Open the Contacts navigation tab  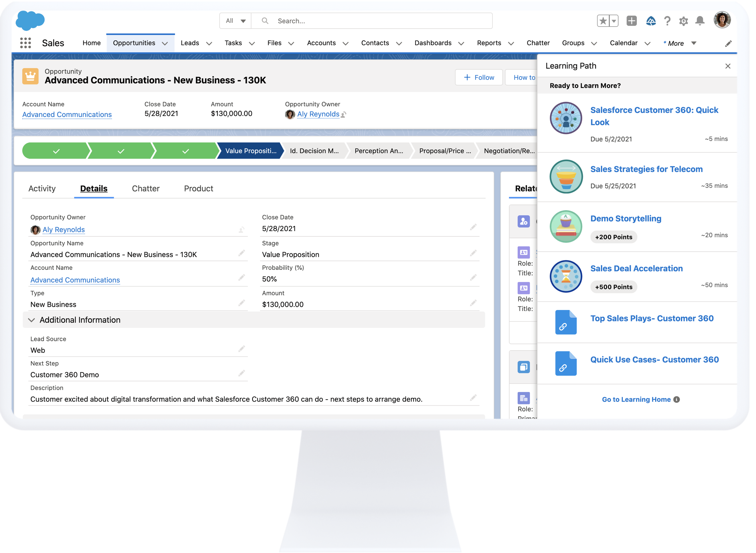pos(375,43)
